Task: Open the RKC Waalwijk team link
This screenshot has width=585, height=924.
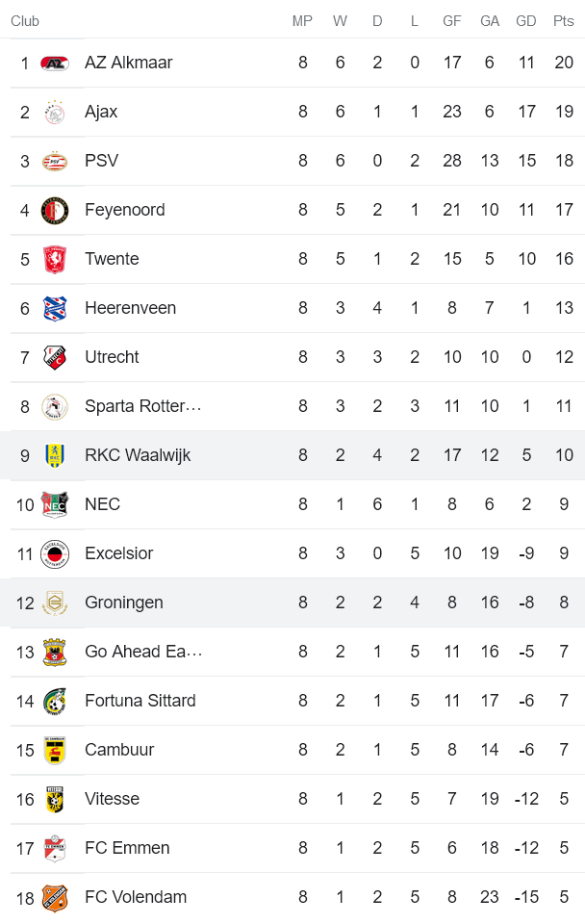Action: click(x=138, y=455)
